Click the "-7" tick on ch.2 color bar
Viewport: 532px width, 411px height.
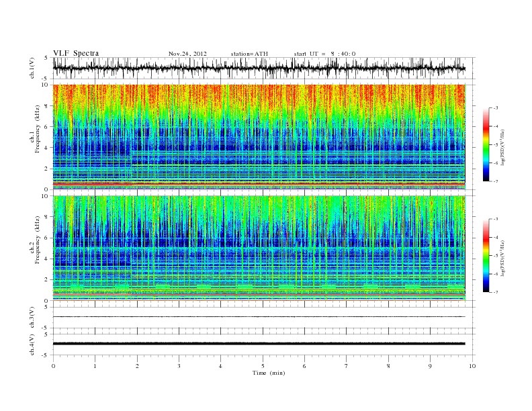pyautogui.click(x=495, y=292)
